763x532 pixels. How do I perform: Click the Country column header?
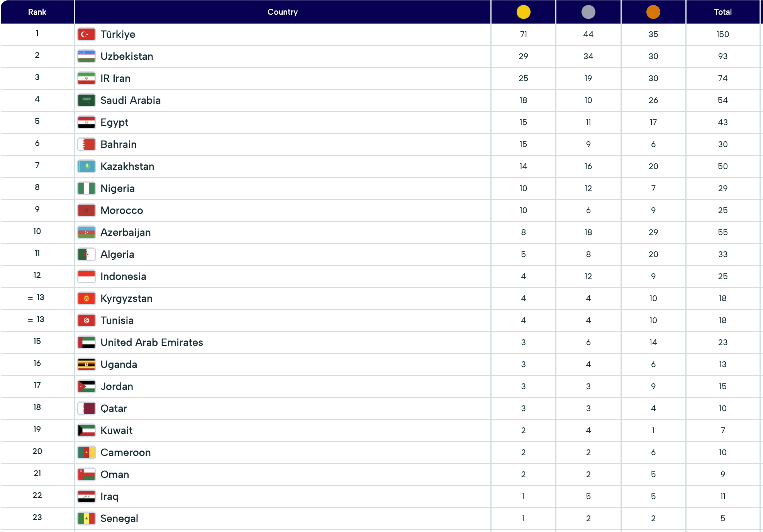pyautogui.click(x=282, y=12)
